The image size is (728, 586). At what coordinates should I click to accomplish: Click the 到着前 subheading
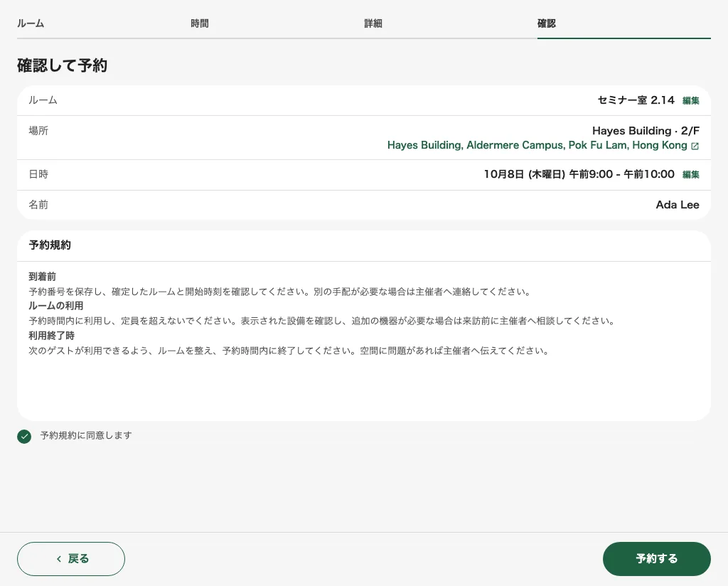click(42, 277)
